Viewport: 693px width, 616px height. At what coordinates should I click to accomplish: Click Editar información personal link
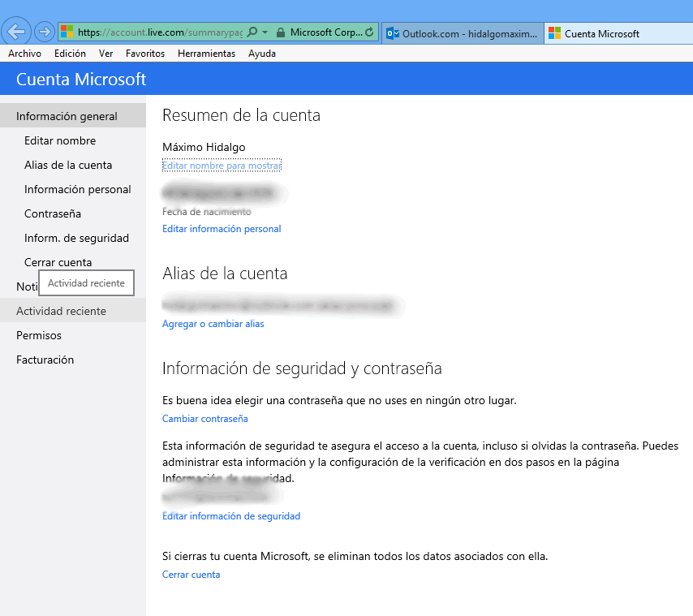(x=222, y=229)
